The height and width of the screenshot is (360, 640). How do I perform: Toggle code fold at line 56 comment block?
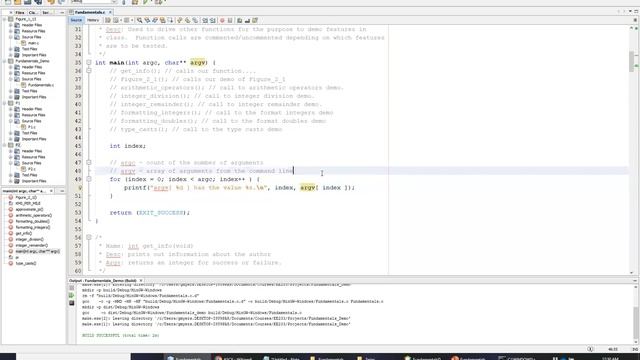coord(89,237)
